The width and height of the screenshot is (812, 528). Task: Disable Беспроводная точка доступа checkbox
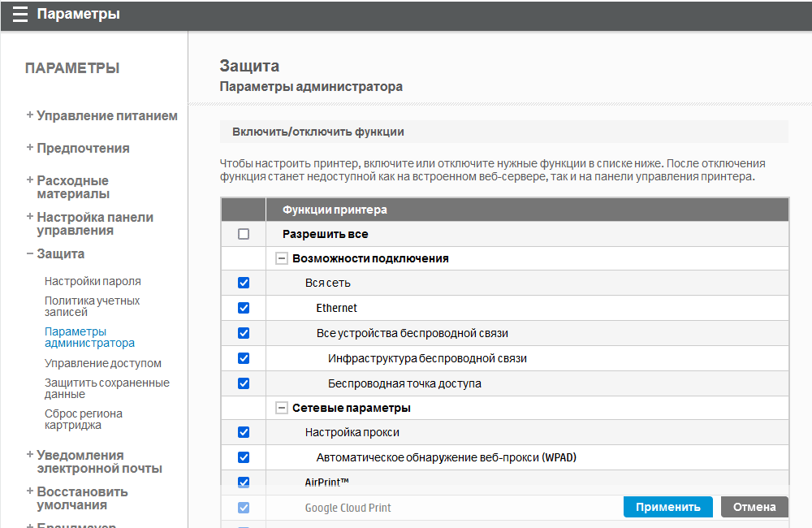[244, 383]
